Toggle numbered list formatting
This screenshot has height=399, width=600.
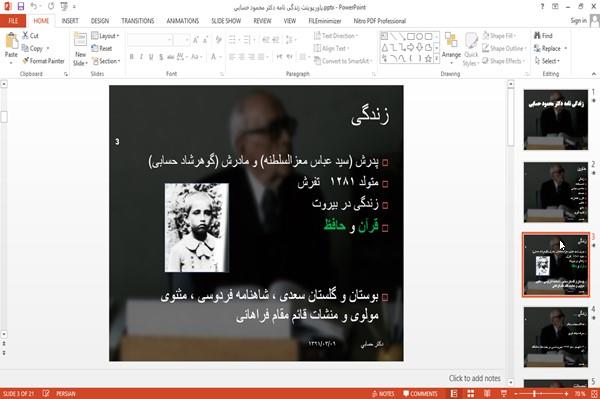(x=249, y=40)
